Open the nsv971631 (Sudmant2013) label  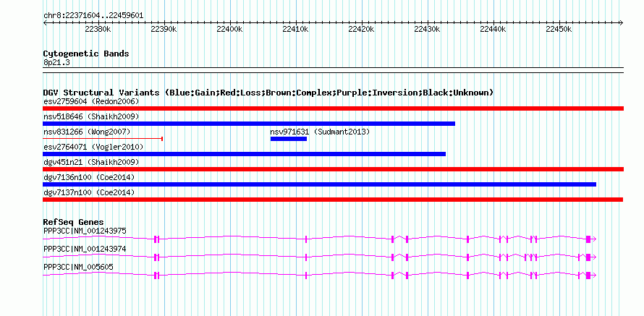tap(320, 132)
